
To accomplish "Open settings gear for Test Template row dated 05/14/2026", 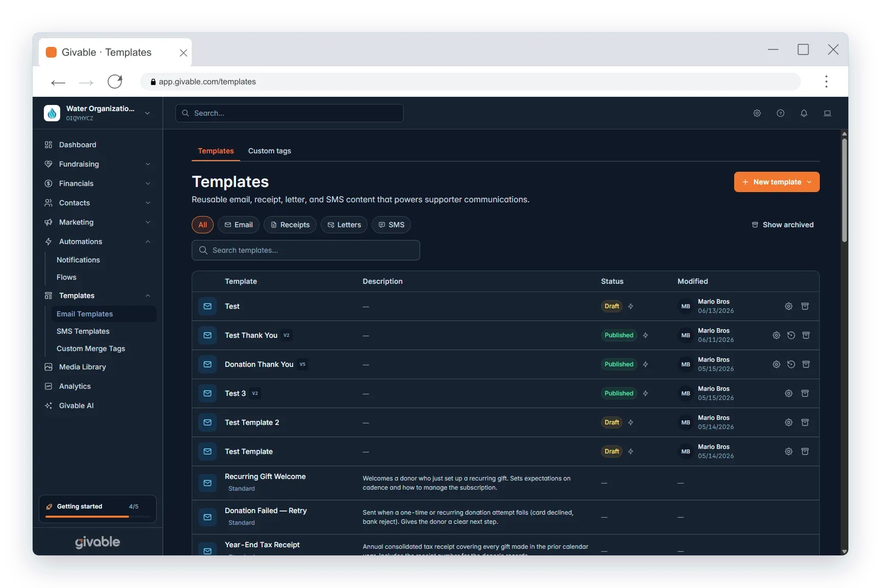I will click(x=789, y=451).
